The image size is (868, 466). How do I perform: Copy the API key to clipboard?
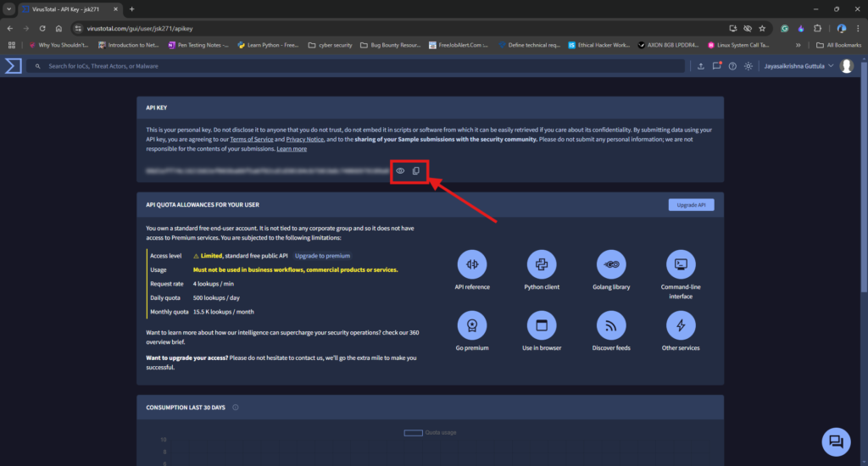[415, 171]
